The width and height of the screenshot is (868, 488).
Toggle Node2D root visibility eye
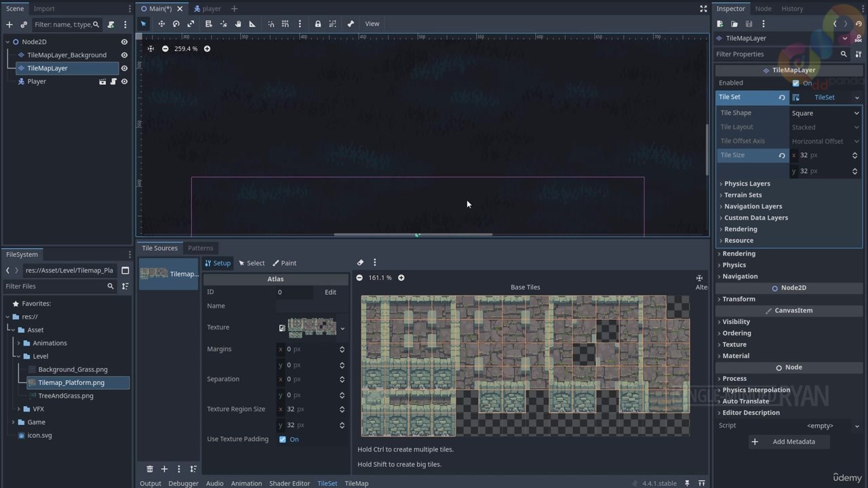[124, 42]
